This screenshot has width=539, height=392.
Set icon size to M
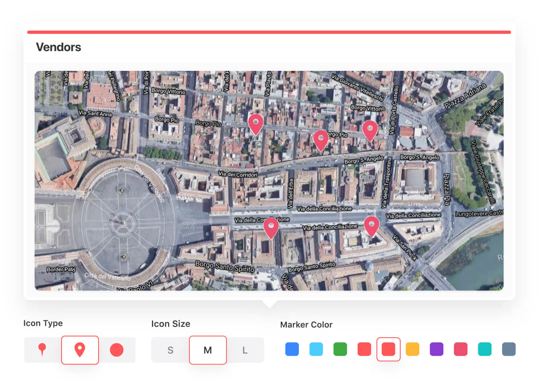point(208,350)
